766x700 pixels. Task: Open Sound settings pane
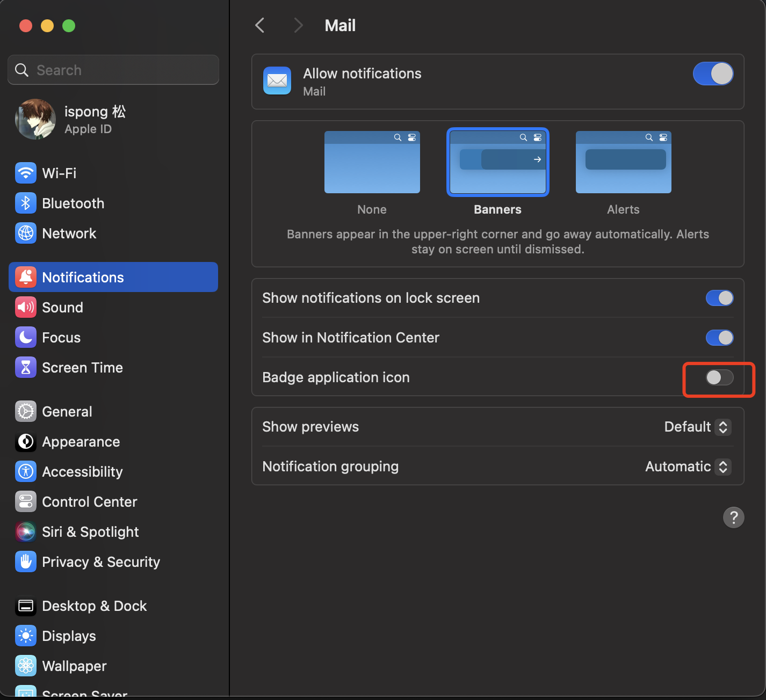tap(113, 307)
